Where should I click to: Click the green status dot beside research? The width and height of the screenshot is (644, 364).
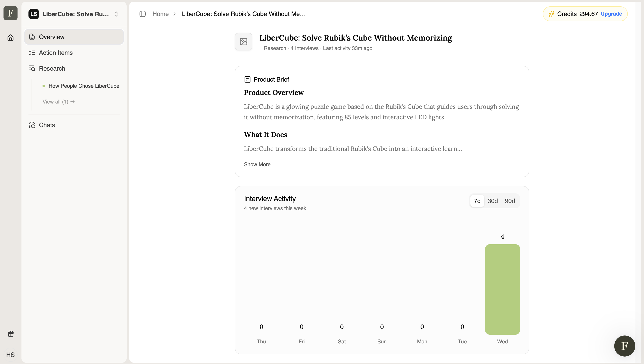tap(44, 86)
